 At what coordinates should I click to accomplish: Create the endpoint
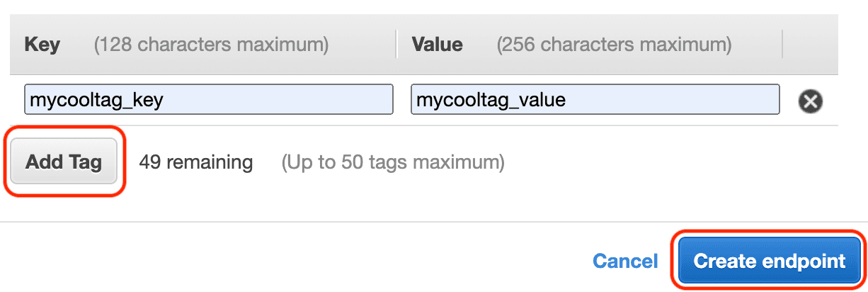click(x=770, y=261)
